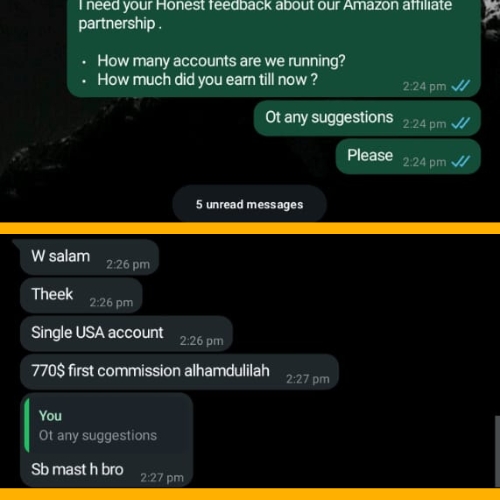
Task: Click the 2:26 pm timestamp beside 'Theek'
Action: coord(111,302)
